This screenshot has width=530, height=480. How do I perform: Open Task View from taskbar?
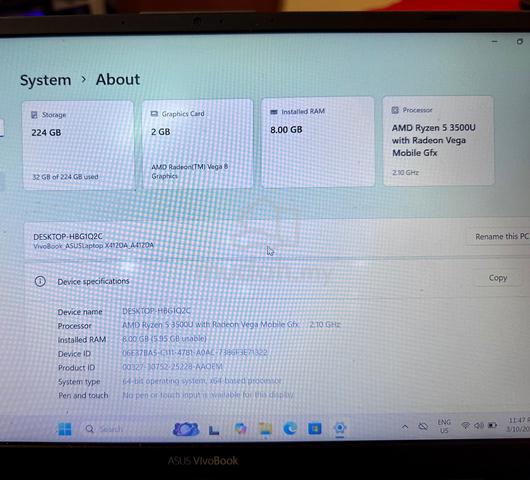click(x=214, y=430)
